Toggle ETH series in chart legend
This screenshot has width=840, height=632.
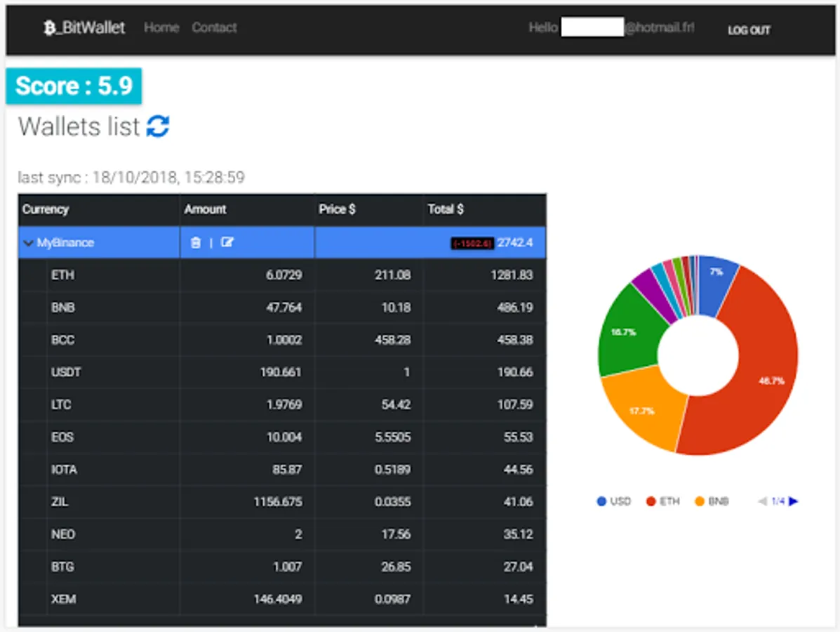click(662, 501)
